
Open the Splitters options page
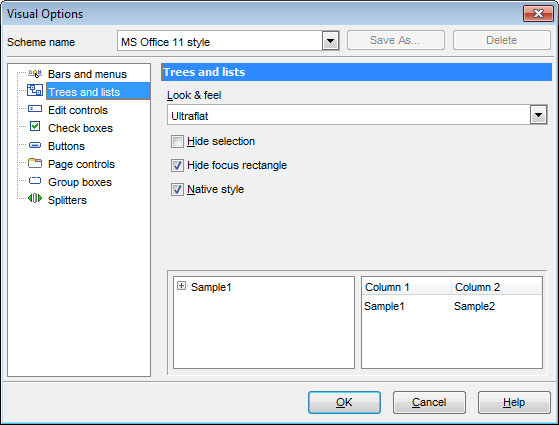(x=67, y=200)
